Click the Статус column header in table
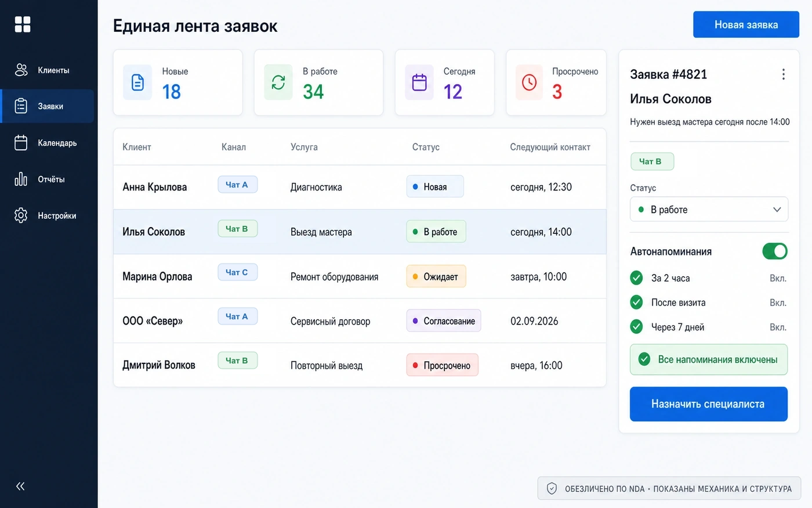The width and height of the screenshot is (812, 508). click(426, 147)
